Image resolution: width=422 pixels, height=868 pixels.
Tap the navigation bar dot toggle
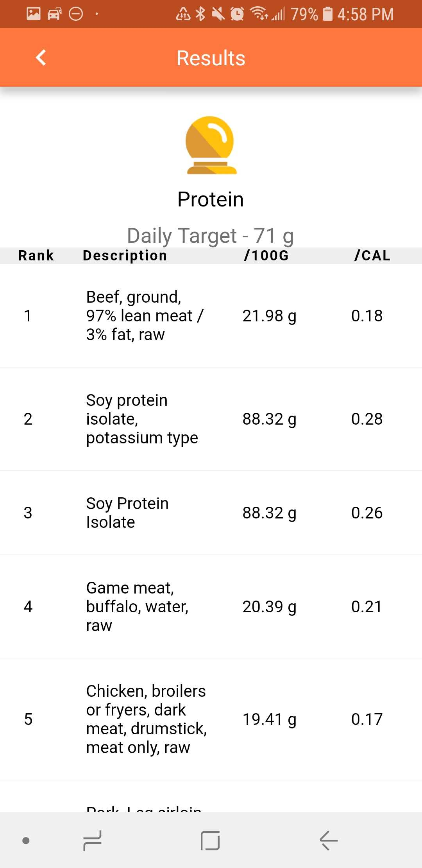(x=26, y=840)
